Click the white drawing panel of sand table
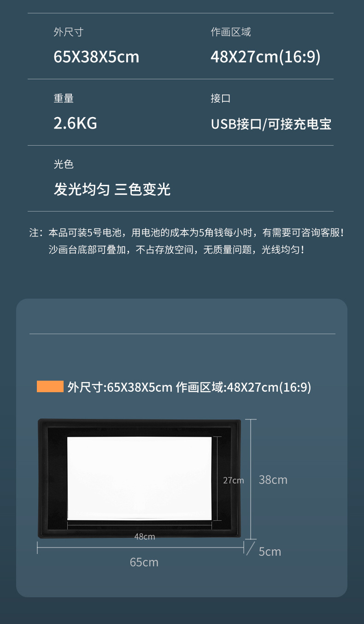This screenshot has width=364, height=624. (140, 478)
